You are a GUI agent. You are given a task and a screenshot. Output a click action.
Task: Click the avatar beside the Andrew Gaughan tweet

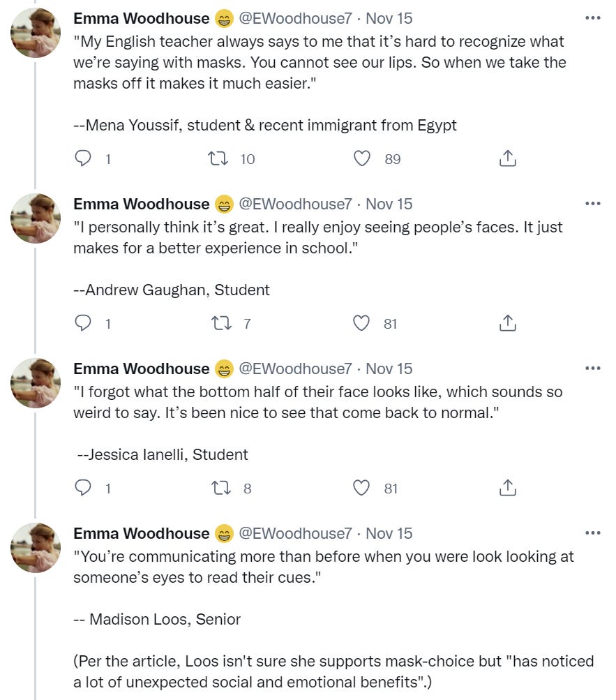pos(36,218)
